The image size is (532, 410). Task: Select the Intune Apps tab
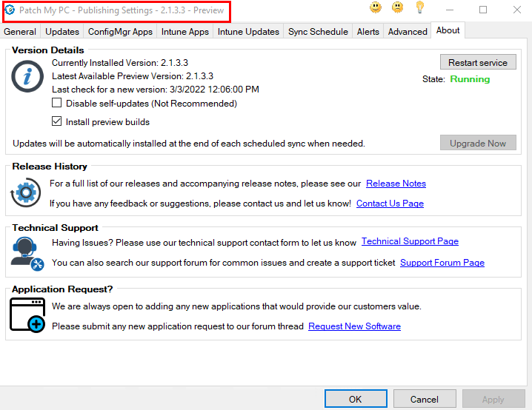[185, 32]
